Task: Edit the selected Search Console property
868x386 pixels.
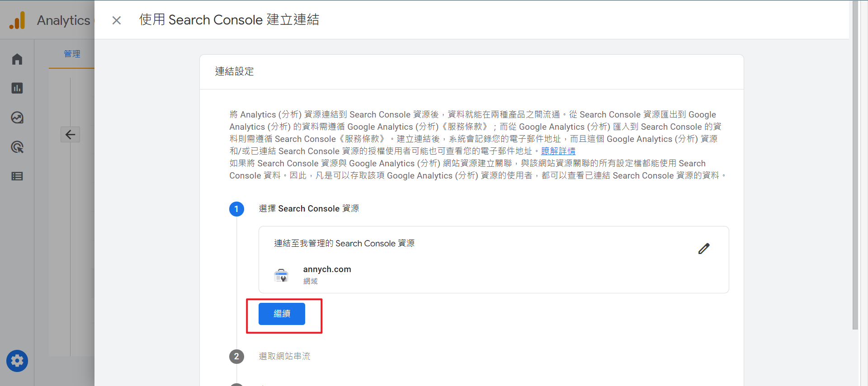Action: click(704, 249)
